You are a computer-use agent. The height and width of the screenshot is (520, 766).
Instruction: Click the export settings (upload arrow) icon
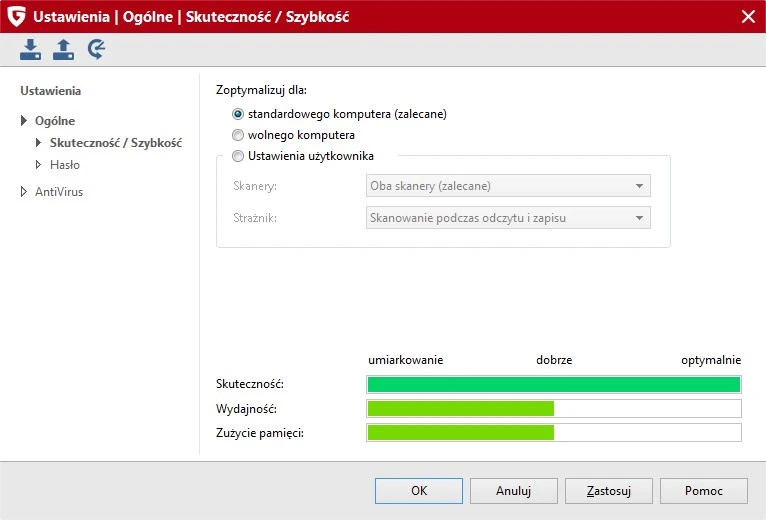pyautogui.click(x=64, y=49)
